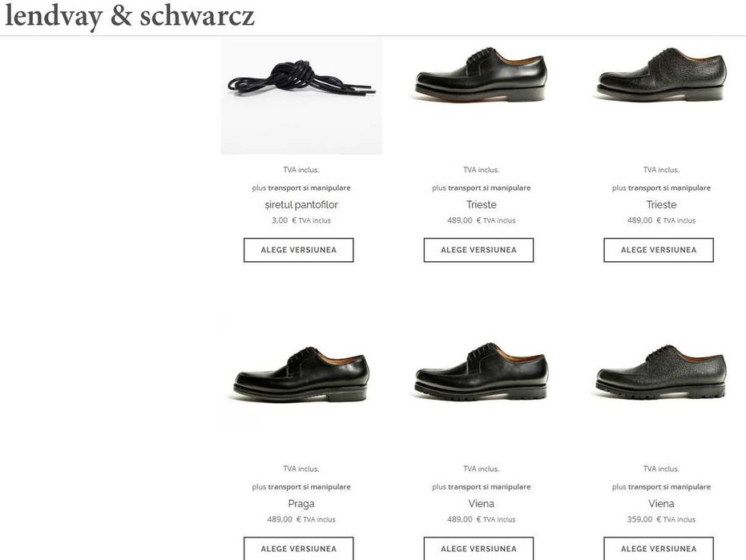The image size is (746, 560).
Task: Select Alege Versiunea under Praga
Action: [299, 549]
